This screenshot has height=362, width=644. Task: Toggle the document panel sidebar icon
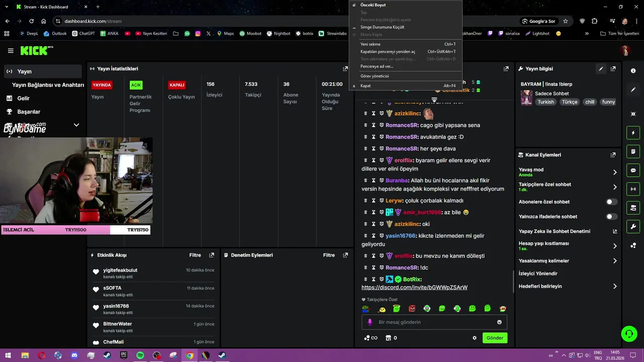(x=633, y=151)
